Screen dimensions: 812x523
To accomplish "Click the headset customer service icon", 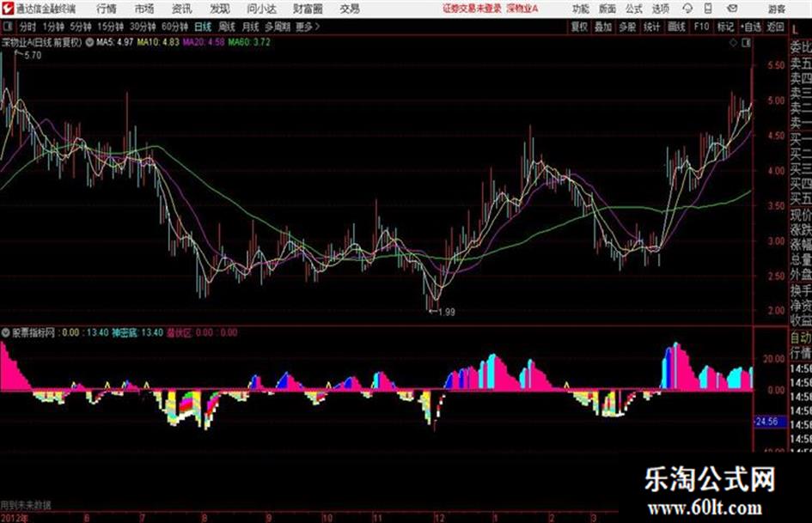I will click(687, 9).
